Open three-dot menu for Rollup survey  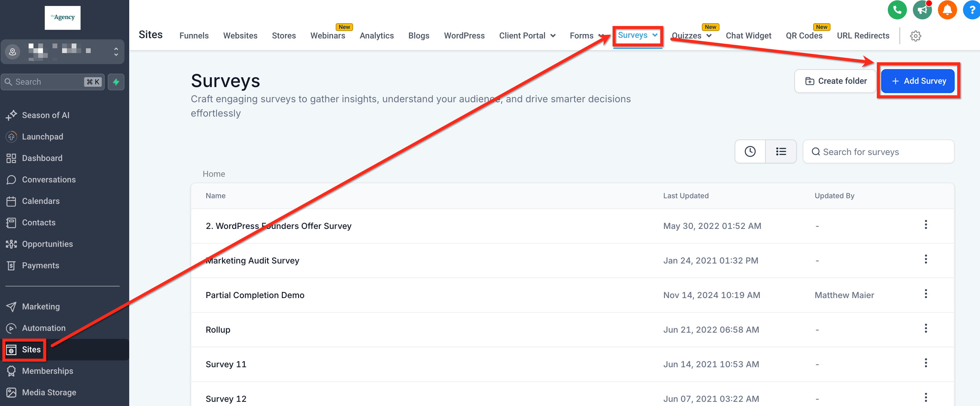click(x=926, y=328)
